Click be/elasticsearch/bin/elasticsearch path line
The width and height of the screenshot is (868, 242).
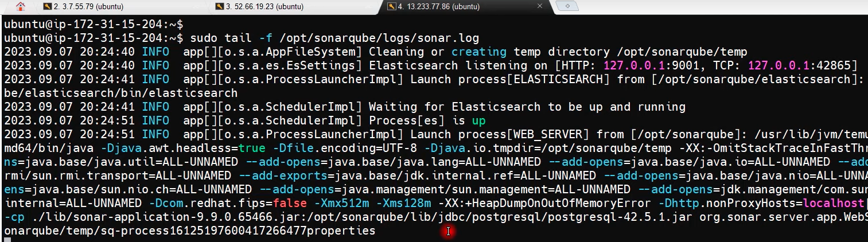tap(120, 93)
